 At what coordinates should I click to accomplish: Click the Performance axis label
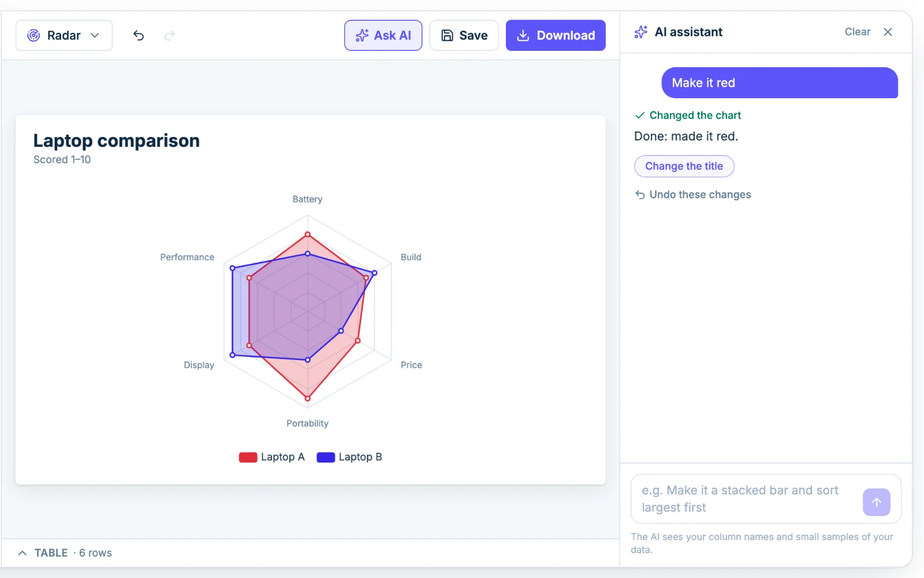[x=187, y=257]
